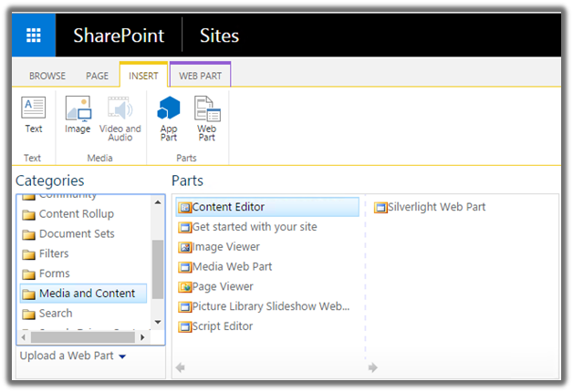Image resolution: width=573 pixels, height=392 pixels.
Task: Choose the Page Viewer part
Action: pyautogui.click(x=224, y=286)
